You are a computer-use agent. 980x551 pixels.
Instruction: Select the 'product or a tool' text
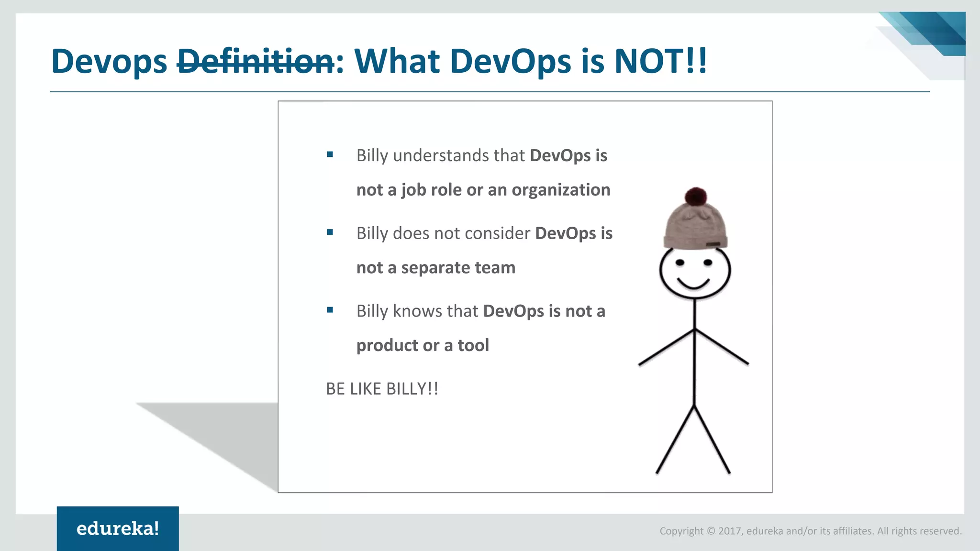tap(423, 345)
